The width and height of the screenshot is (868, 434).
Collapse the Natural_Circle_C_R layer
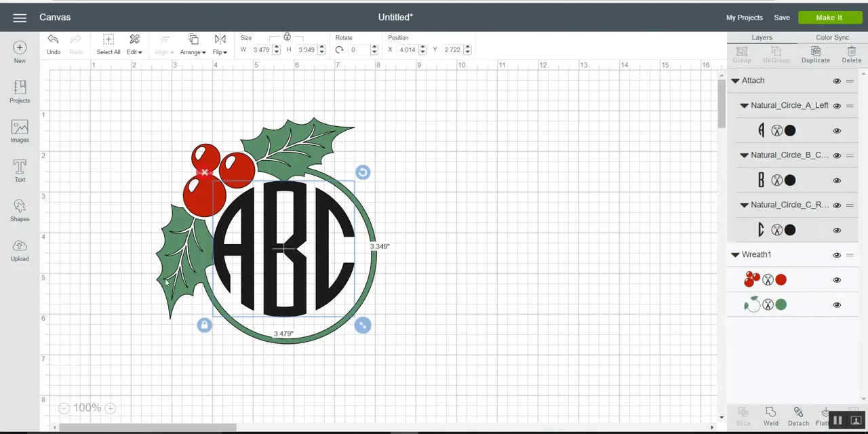coord(744,205)
